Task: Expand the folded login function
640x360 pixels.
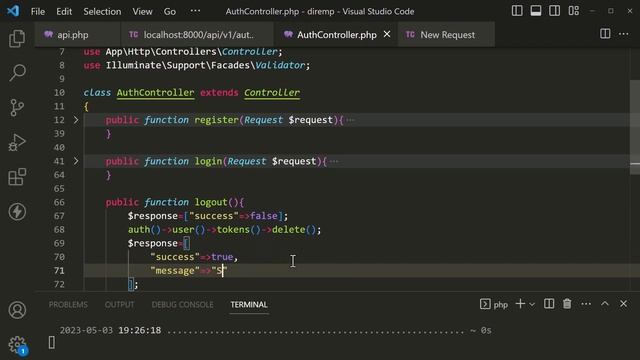Action: pyautogui.click(x=76, y=161)
